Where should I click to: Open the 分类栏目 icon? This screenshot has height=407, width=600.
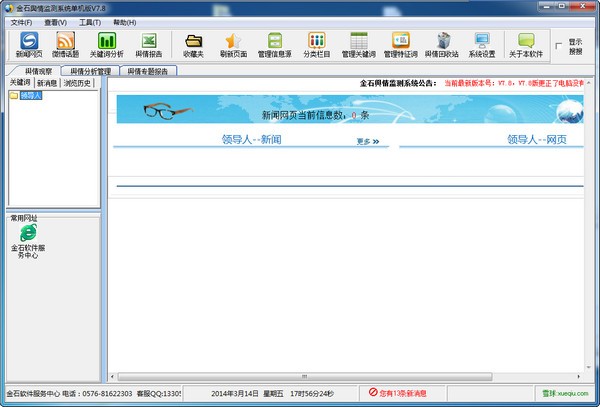(317, 45)
